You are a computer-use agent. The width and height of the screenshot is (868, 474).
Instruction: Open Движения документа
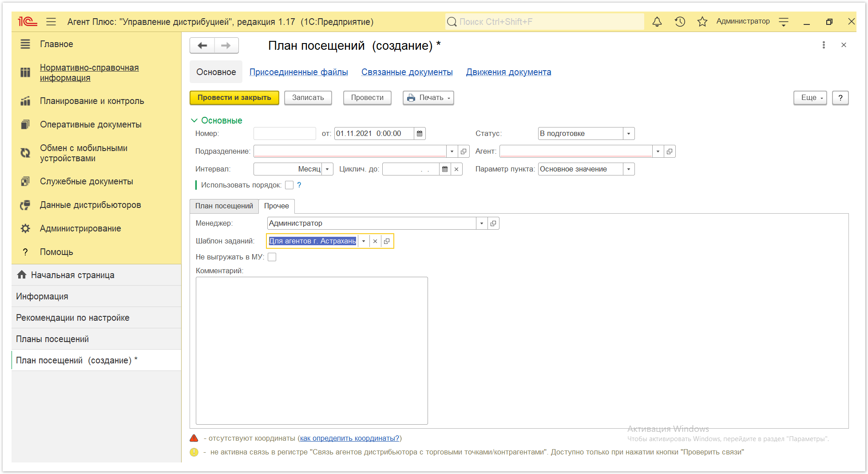[509, 72]
